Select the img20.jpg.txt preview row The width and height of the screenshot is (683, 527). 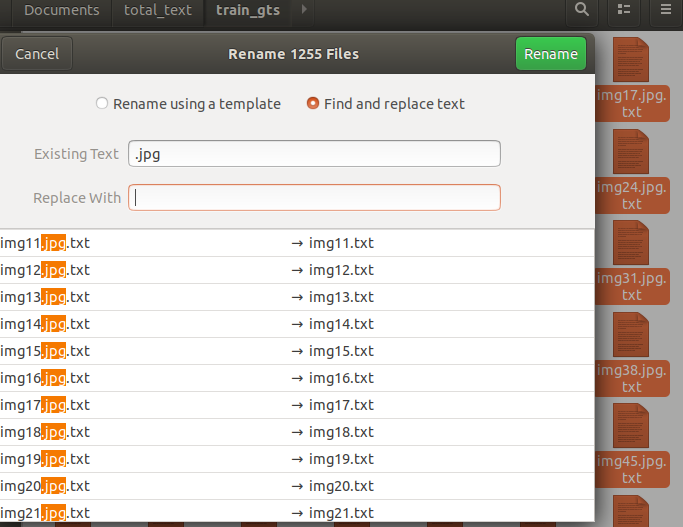297,486
